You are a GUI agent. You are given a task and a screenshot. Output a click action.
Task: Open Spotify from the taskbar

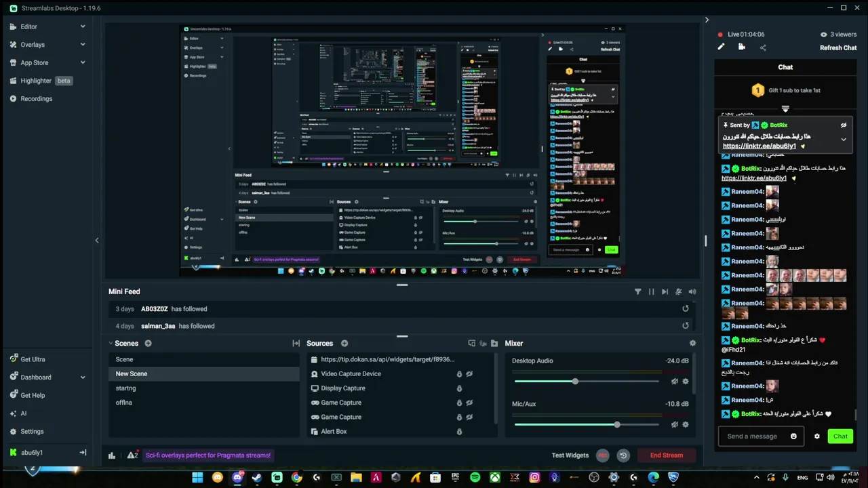pyautogui.click(x=475, y=478)
